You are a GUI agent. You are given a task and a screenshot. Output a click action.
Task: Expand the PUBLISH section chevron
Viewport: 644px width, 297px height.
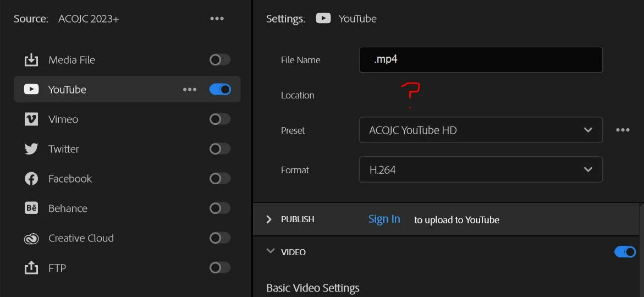tap(269, 219)
